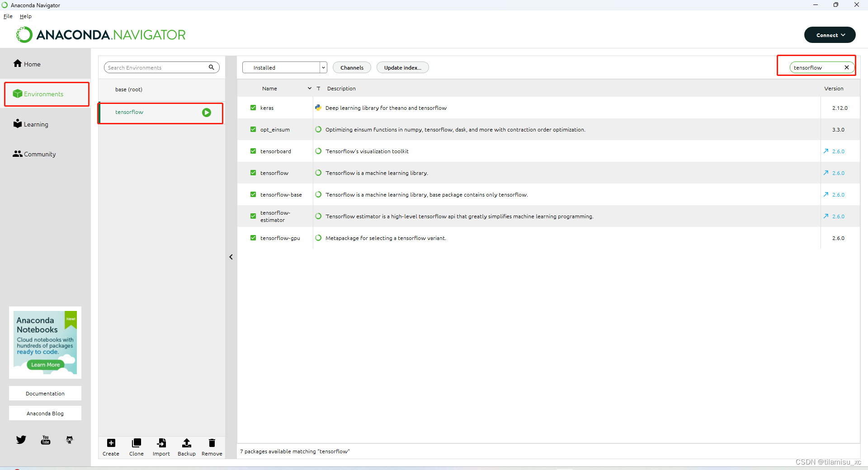This screenshot has width=868, height=470.
Task: Click tensorflow-gpu package type icon
Action: [x=318, y=238]
